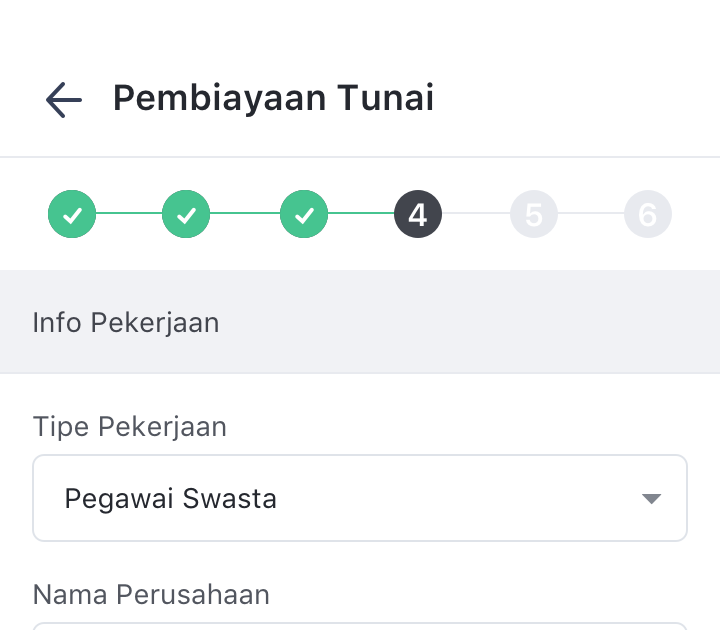
Task: Click progress line between steps 2 and 3
Action: 245,214
